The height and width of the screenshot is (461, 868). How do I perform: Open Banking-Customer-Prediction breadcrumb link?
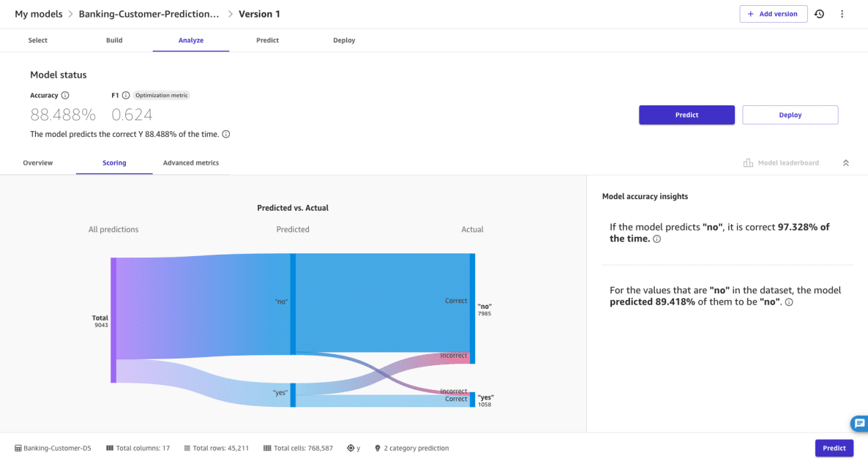tap(149, 14)
